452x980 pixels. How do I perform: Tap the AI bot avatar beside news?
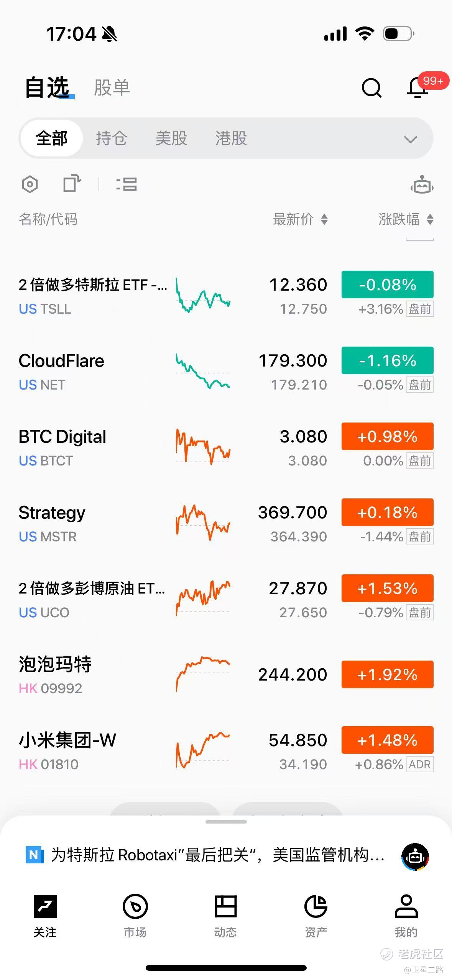(x=415, y=856)
